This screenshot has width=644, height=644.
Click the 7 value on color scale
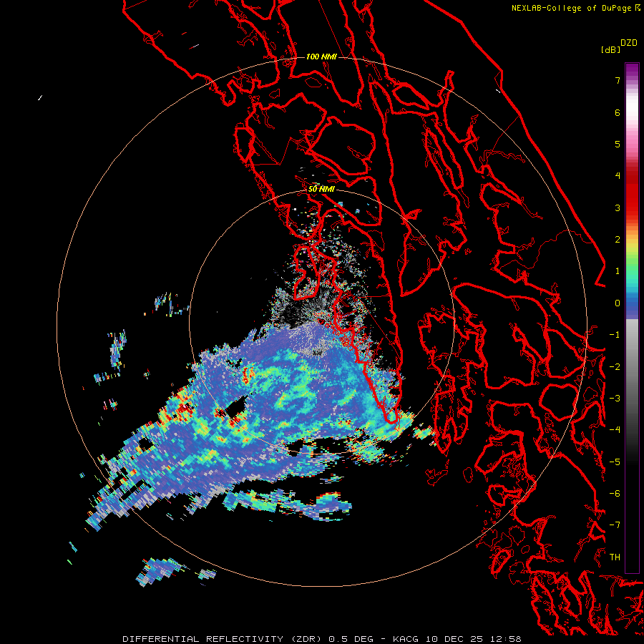[x=618, y=80]
